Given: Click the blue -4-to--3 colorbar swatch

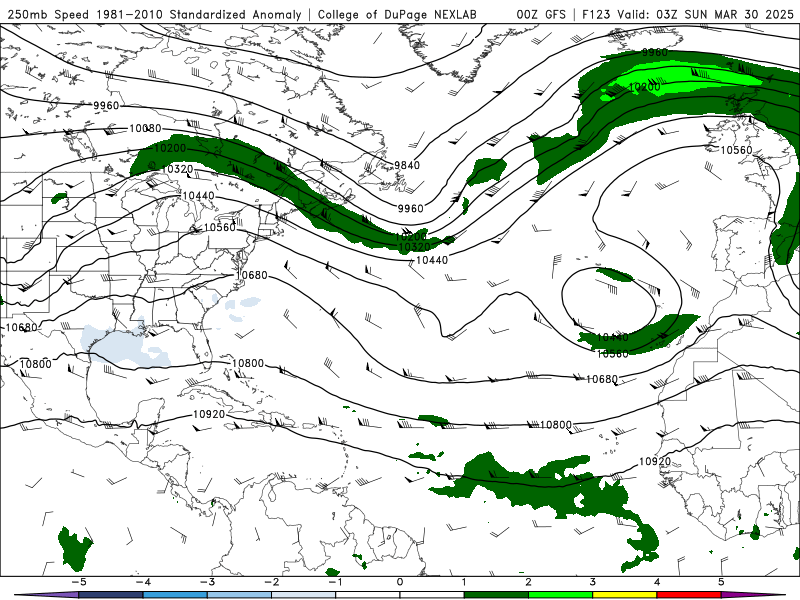Looking at the screenshot, I should tap(175, 595).
